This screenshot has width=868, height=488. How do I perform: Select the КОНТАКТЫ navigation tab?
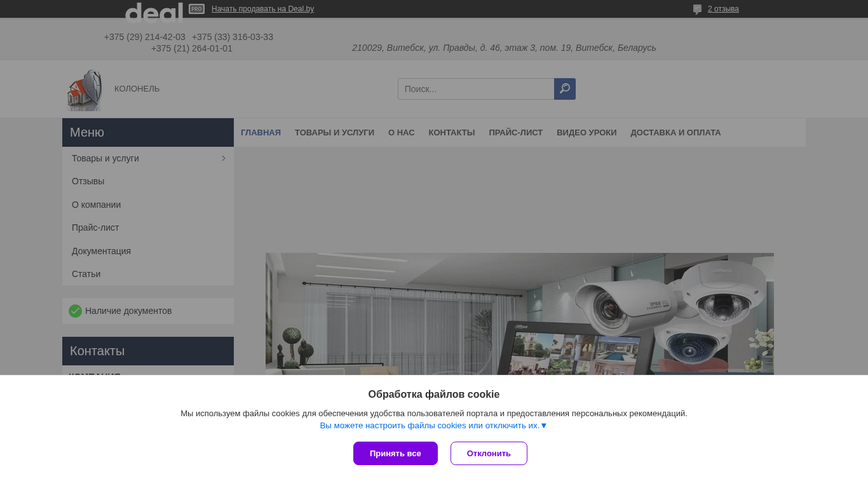click(x=452, y=133)
